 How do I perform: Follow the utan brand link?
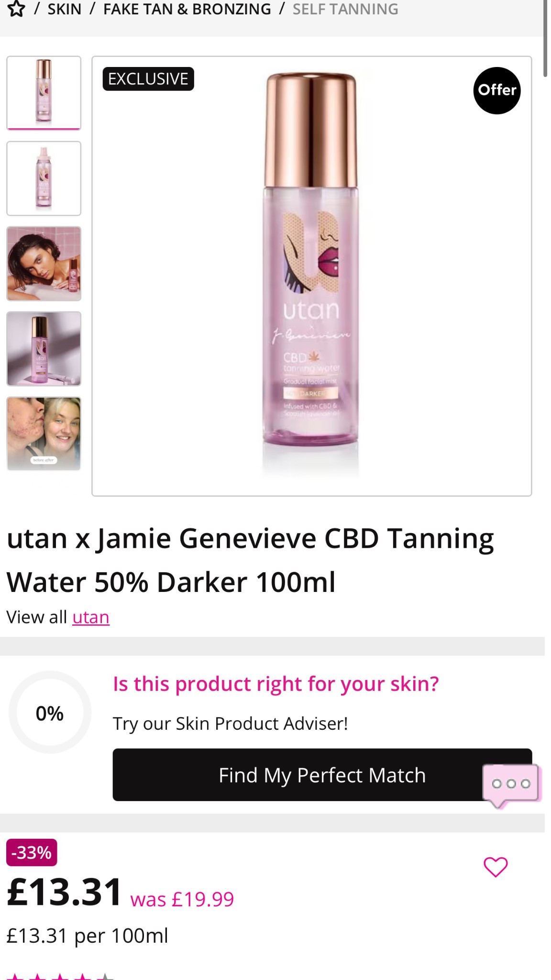click(x=91, y=617)
